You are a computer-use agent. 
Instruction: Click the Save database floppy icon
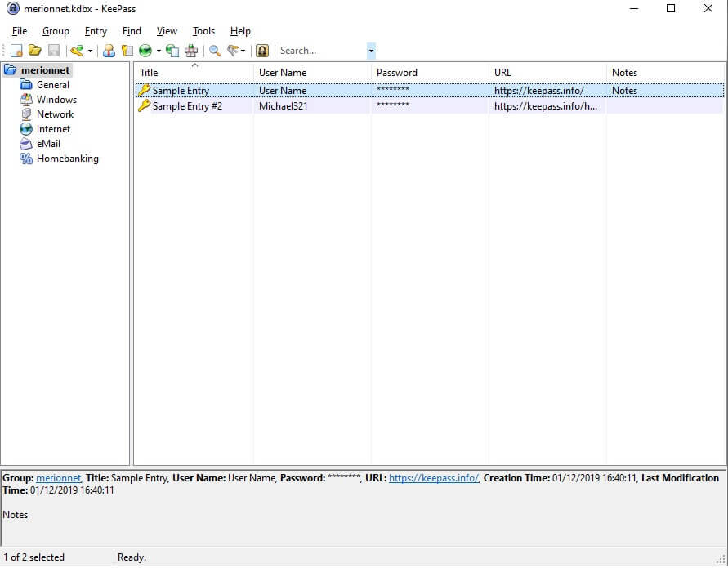coord(54,51)
